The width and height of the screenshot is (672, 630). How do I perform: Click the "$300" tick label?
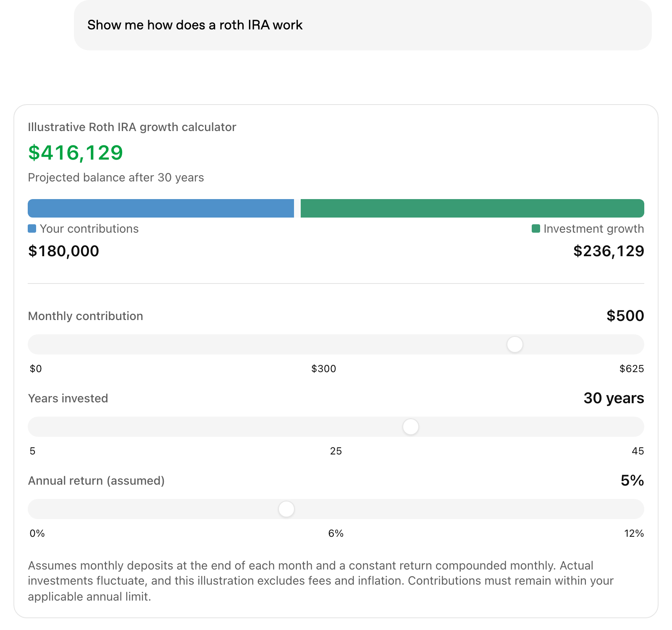point(323,369)
